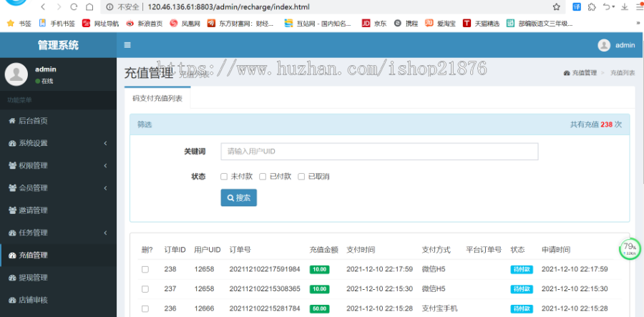
Task: Toggle the sidebar hamburger menu icon
Action: point(127,45)
